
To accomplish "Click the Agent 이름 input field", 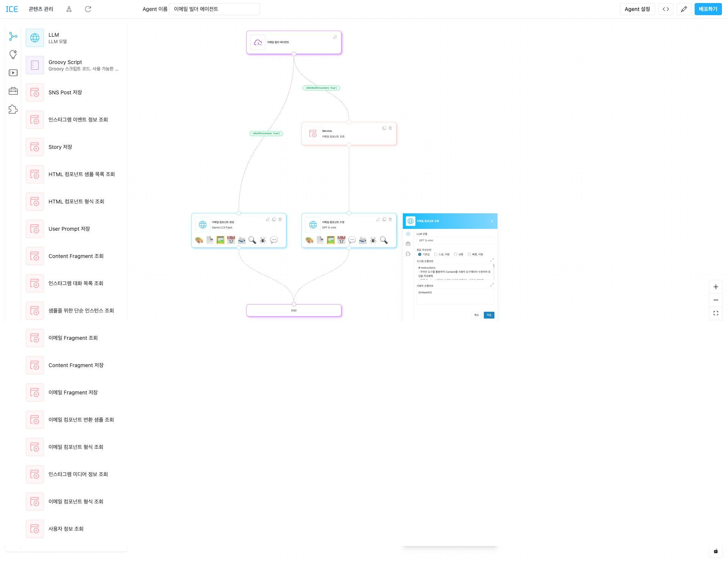I will pyautogui.click(x=215, y=9).
